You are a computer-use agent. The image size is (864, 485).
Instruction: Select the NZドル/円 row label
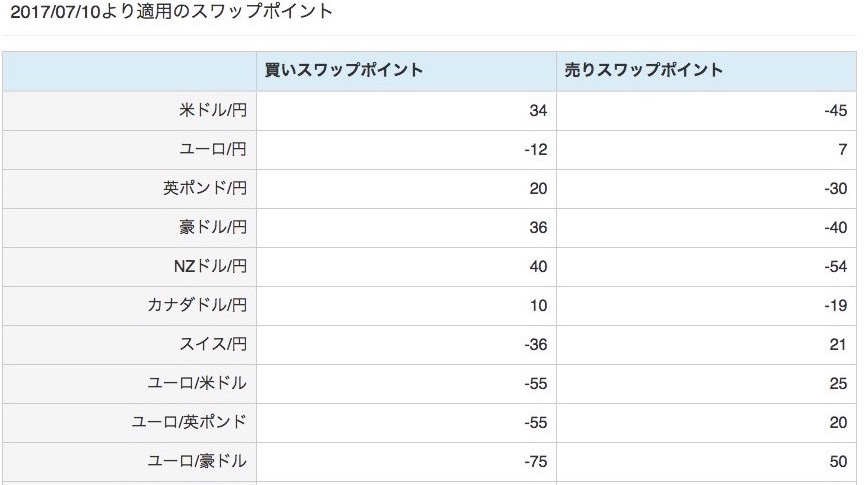pyautogui.click(x=210, y=266)
